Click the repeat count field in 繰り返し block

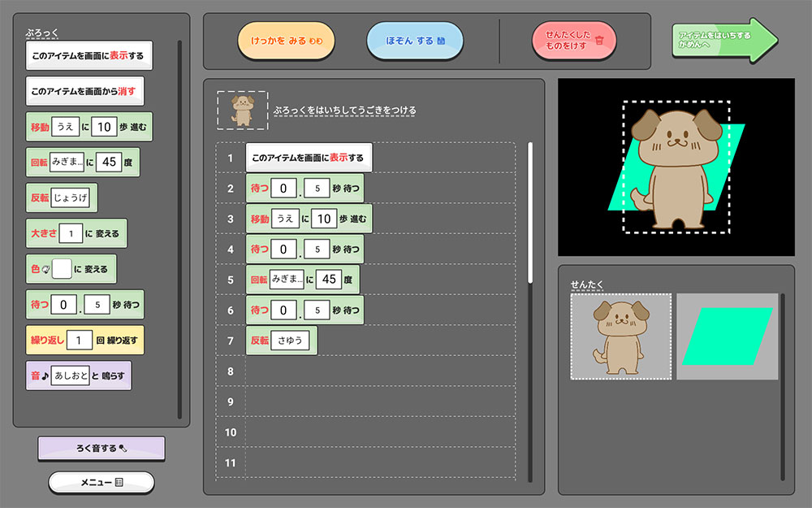click(79, 340)
